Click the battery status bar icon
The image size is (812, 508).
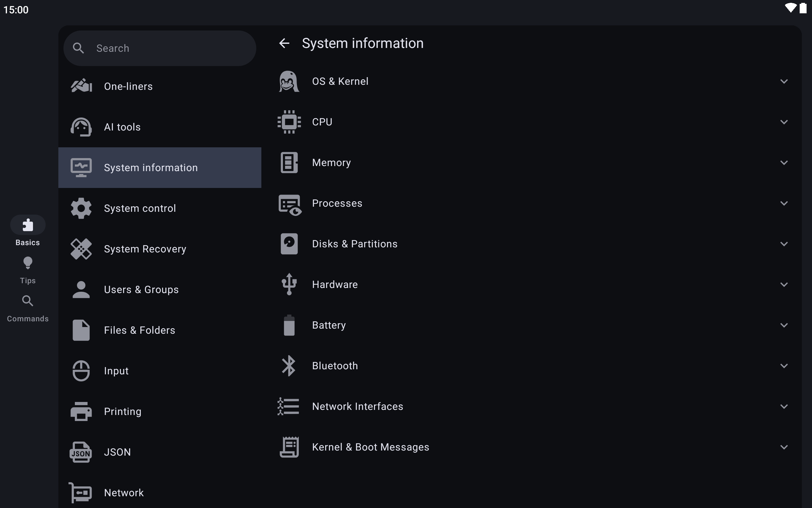pyautogui.click(x=803, y=8)
